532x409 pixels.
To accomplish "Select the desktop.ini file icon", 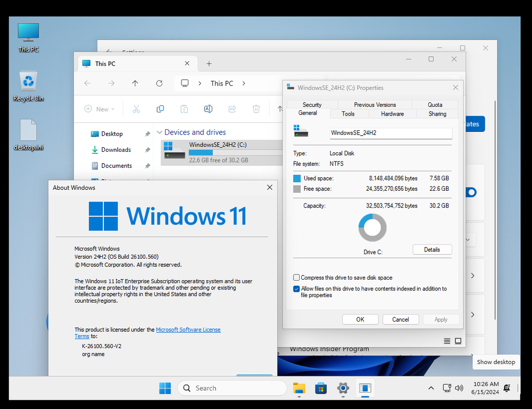I will click(x=28, y=134).
